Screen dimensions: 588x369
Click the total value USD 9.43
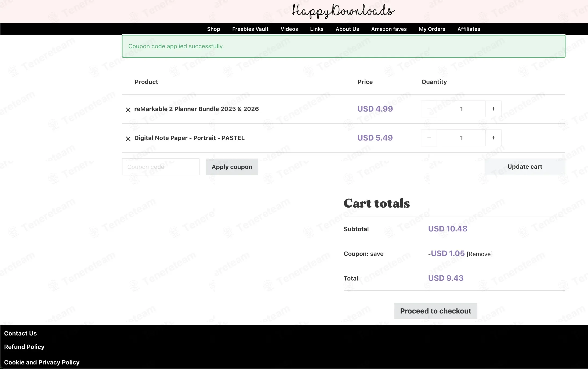446,278
